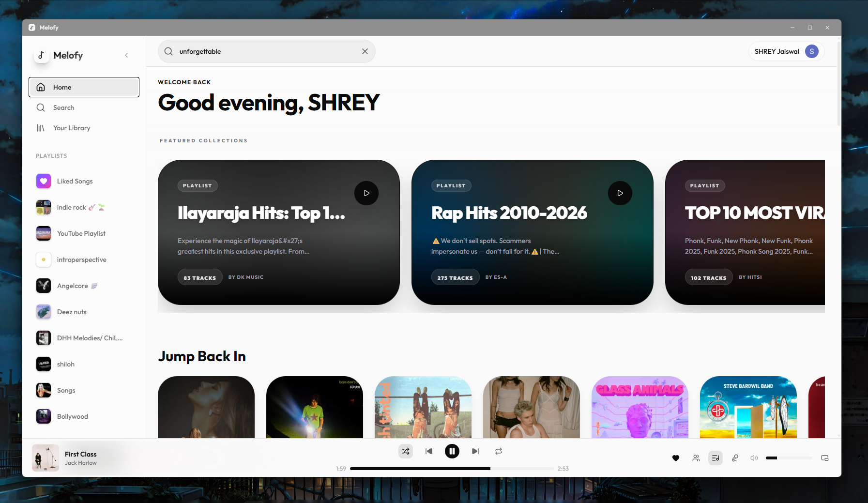868x503 pixels.
Task: Click the Melofy title bar app icon
Action: [x=32, y=28]
